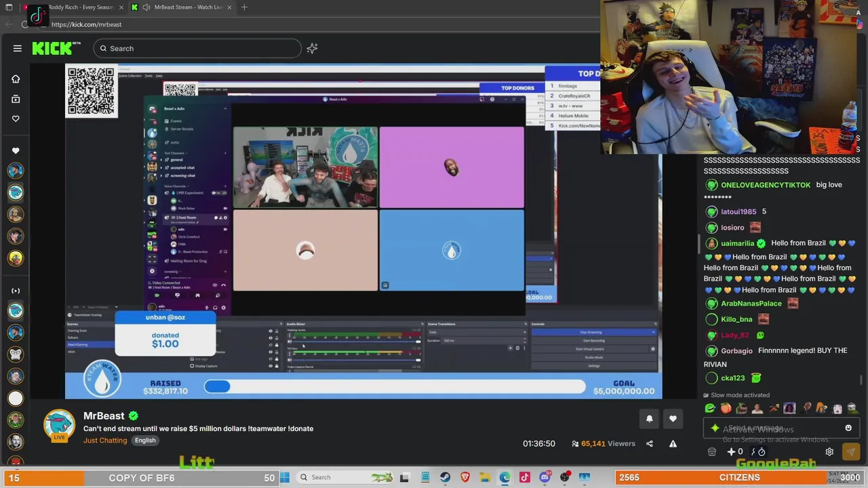Open the Just Chatting category link
This screenshot has width=868, height=488.
point(105,441)
